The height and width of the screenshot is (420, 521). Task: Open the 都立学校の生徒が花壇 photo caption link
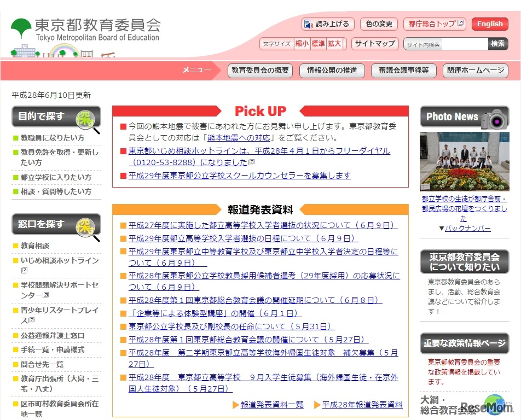(465, 208)
